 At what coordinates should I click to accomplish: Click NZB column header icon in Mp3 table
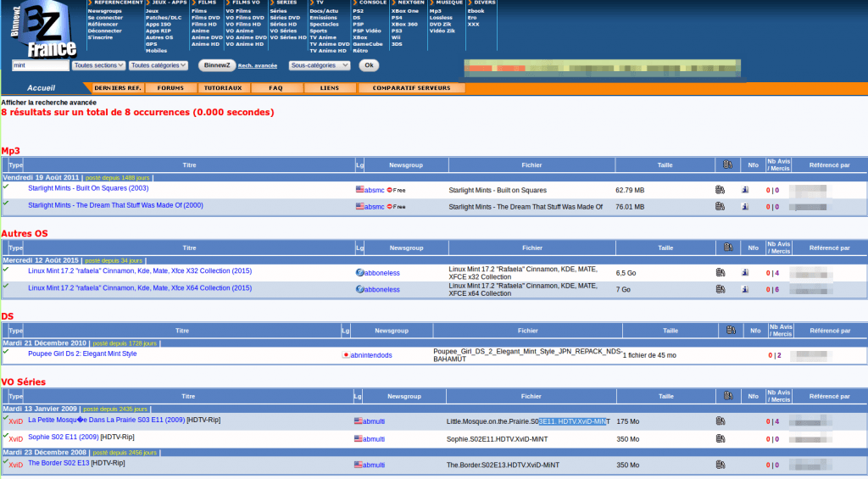(727, 164)
